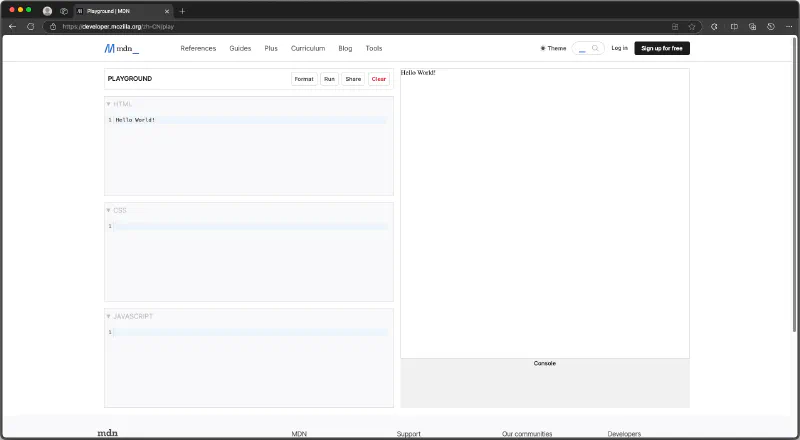Open the Guides menu
The height and width of the screenshot is (440, 800).
pyautogui.click(x=240, y=48)
